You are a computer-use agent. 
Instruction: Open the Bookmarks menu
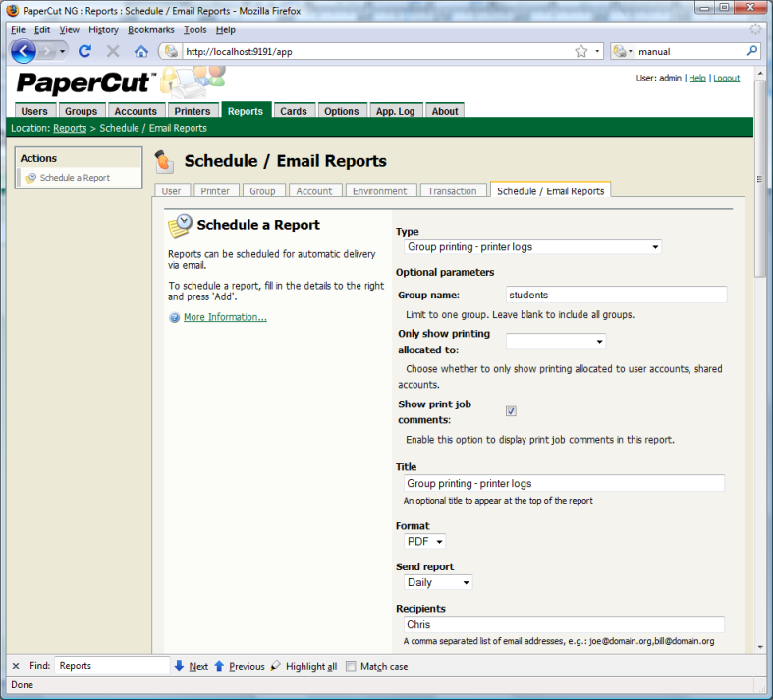tap(151, 30)
